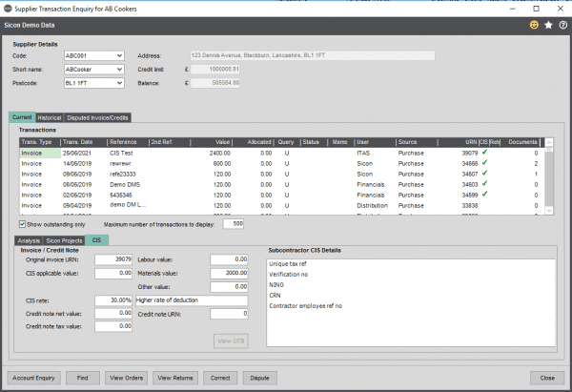The height and width of the screenshot is (392, 572).
Task: Switch to the Historical tab
Action: [50, 118]
